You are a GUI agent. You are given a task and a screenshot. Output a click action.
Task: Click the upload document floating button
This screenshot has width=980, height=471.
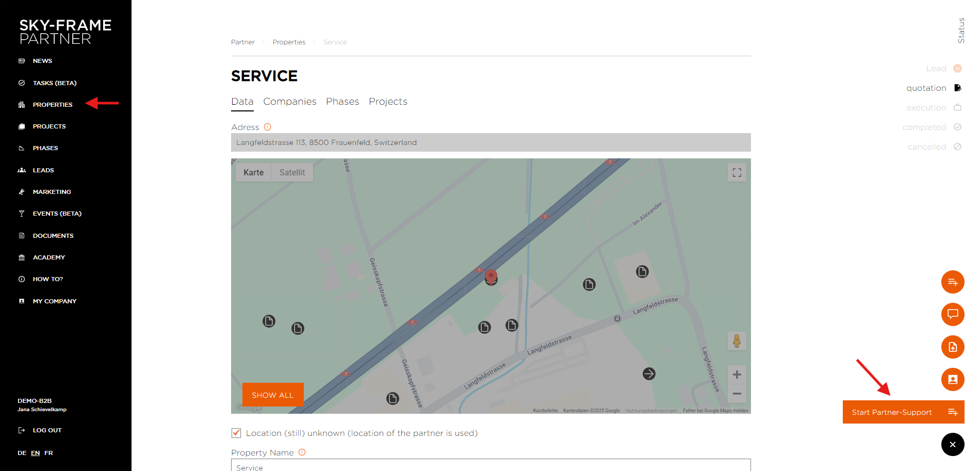click(x=953, y=347)
